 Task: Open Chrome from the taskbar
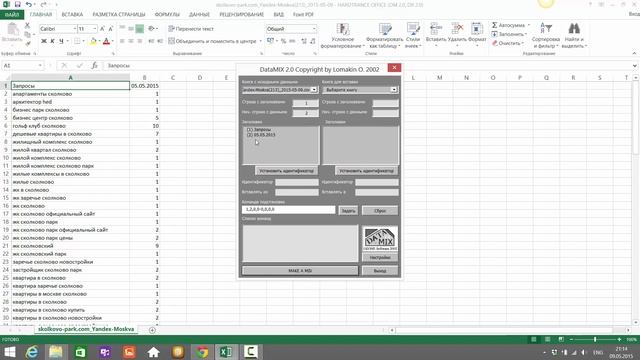202,352
